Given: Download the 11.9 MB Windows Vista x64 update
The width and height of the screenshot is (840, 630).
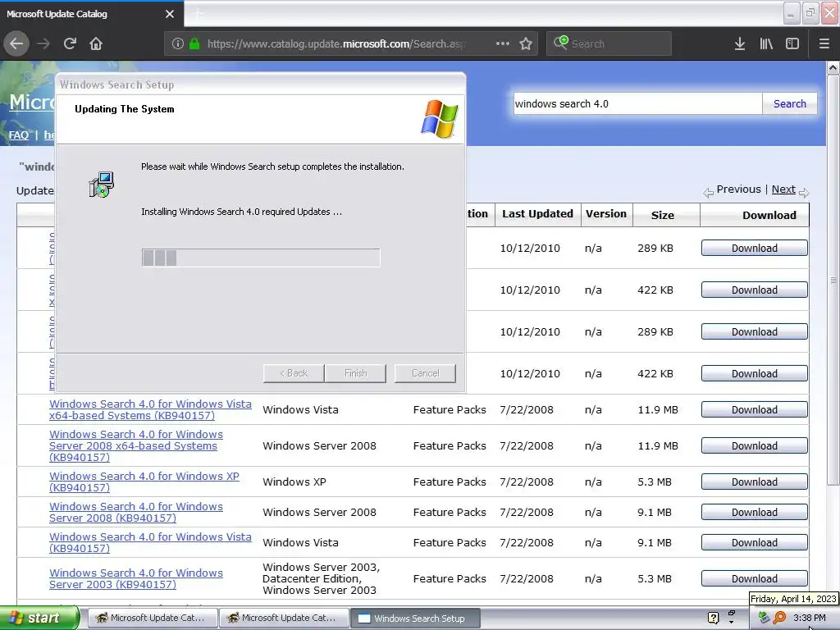Looking at the screenshot, I should 755,410.
